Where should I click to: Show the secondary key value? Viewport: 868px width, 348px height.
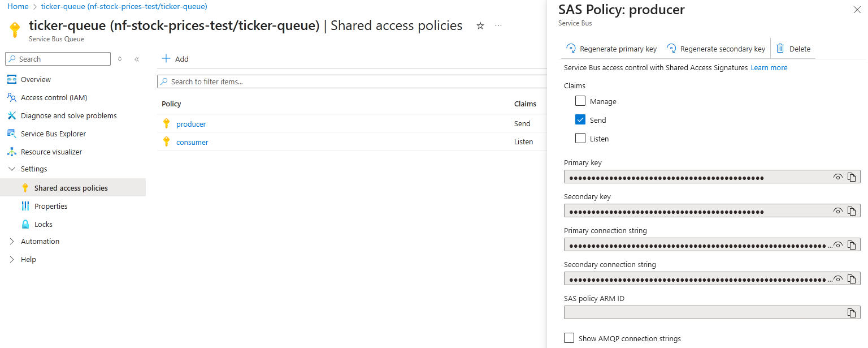click(x=838, y=211)
